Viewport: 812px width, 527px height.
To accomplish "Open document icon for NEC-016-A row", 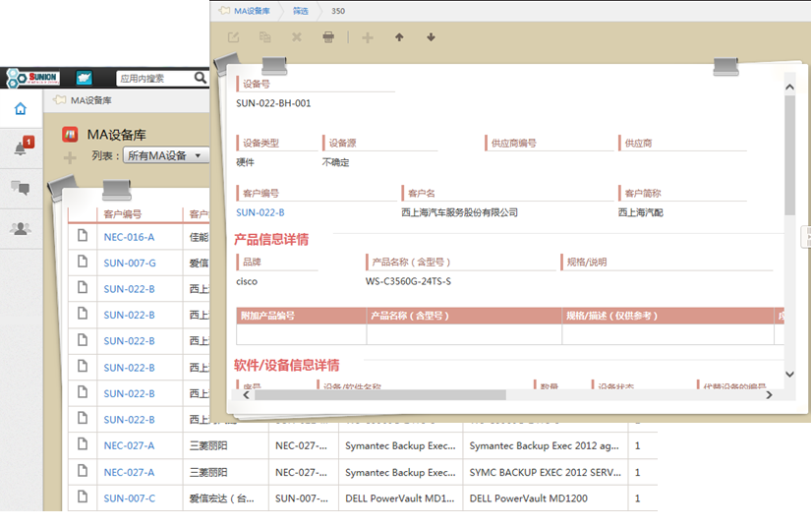I will click(x=83, y=236).
